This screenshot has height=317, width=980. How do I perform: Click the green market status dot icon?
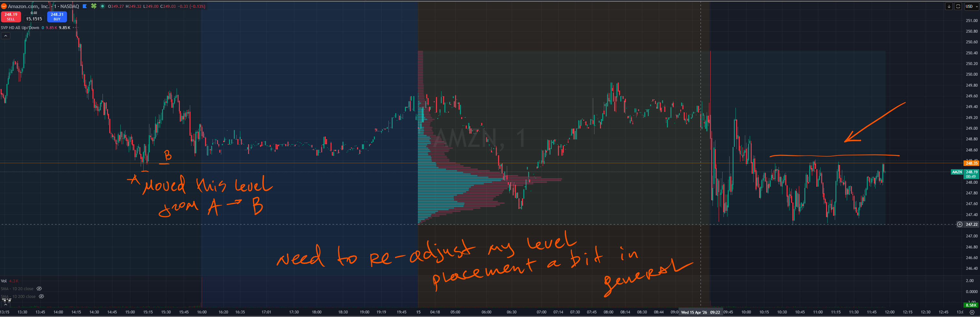pos(102,6)
